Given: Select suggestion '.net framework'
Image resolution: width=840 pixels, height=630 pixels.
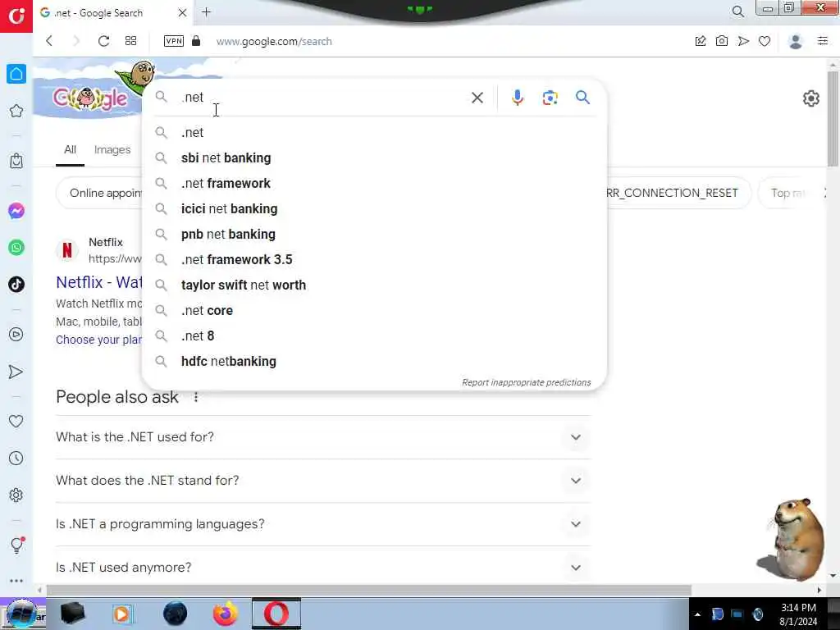Looking at the screenshot, I should pyautogui.click(x=374, y=183).
